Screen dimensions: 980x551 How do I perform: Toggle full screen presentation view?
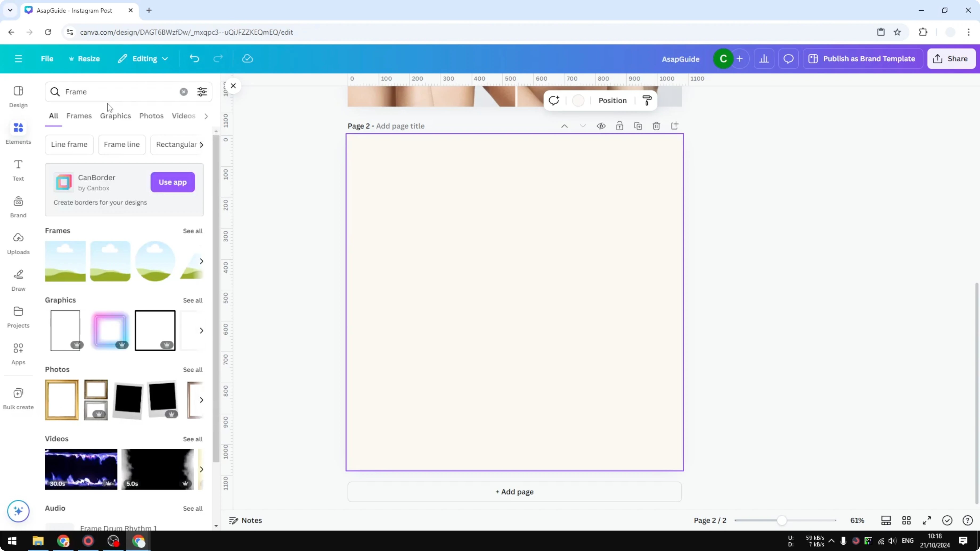tap(927, 520)
